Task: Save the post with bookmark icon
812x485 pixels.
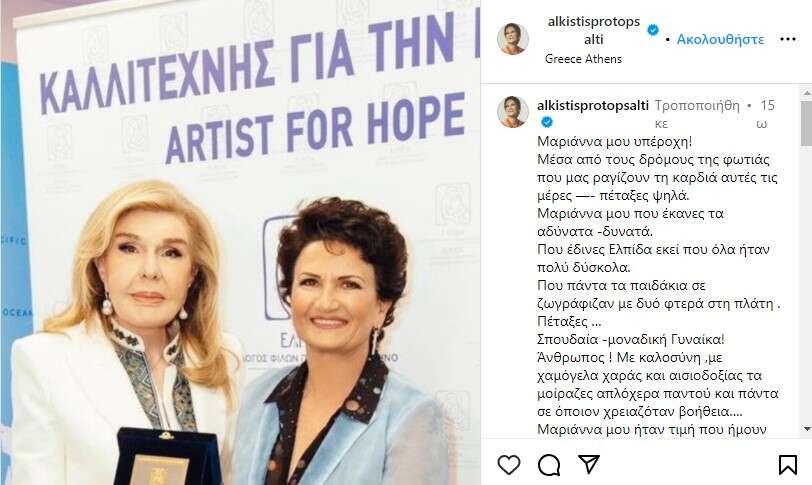Action: [x=787, y=465]
